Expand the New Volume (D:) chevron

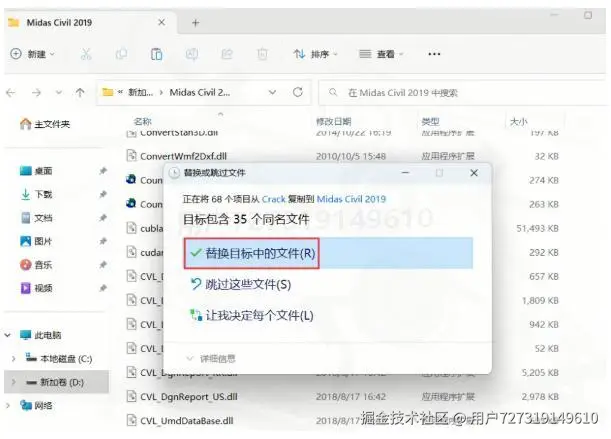[14, 382]
